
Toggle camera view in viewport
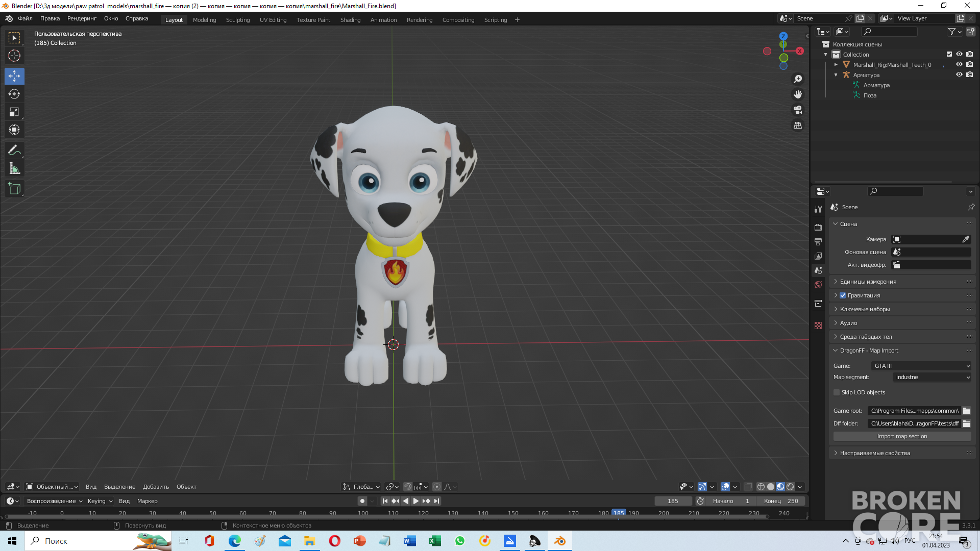(798, 110)
